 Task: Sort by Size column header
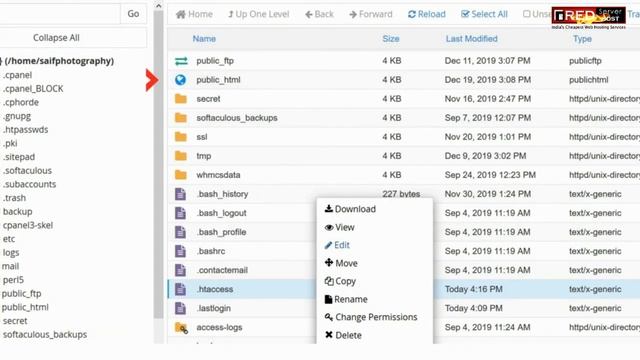(391, 39)
